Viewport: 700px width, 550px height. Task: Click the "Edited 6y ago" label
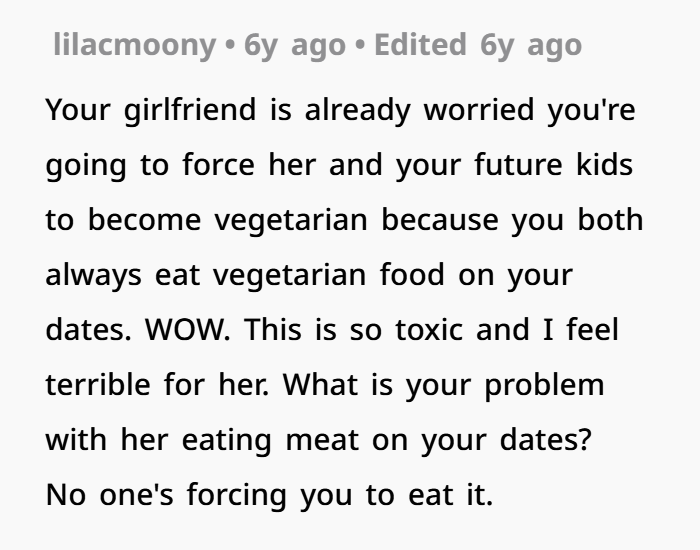tap(478, 45)
